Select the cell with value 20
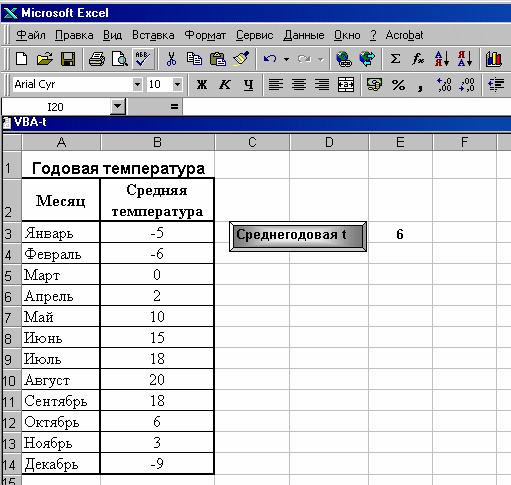The width and height of the screenshot is (511, 485). coord(157,379)
